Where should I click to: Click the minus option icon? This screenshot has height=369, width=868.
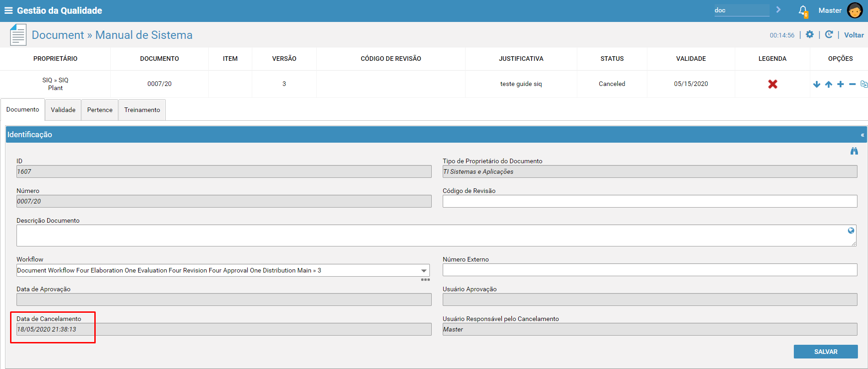tap(852, 84)
